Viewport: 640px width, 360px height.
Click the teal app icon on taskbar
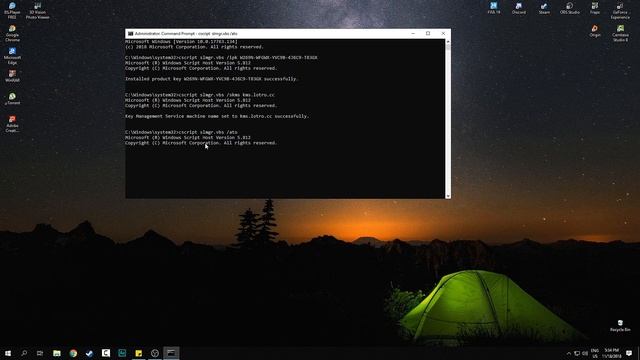point(122,353)
